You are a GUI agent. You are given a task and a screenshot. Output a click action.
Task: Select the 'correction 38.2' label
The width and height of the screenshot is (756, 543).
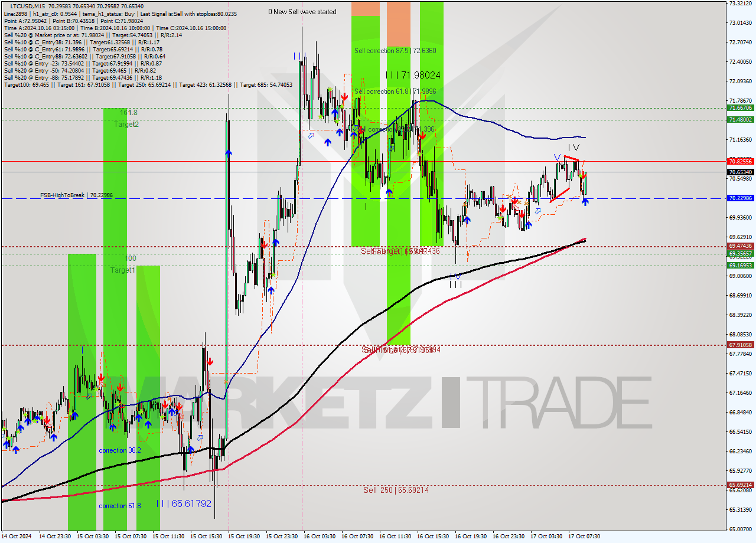[120, 450]
